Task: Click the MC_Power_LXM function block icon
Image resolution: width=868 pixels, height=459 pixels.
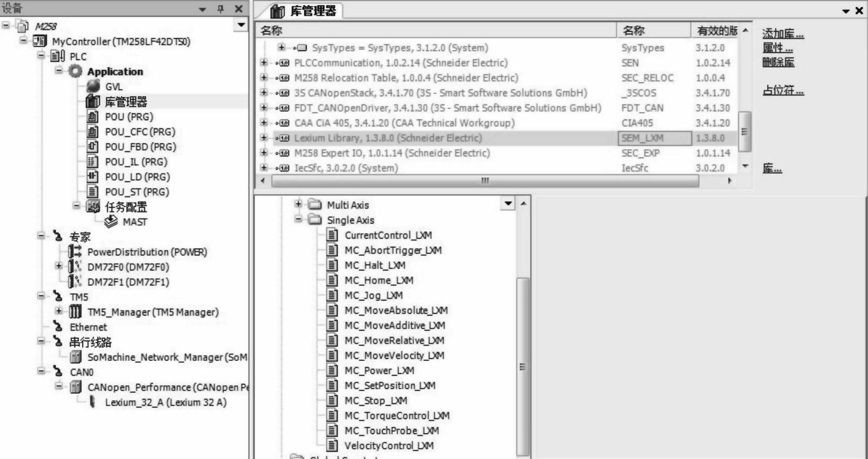Action: [333, 370]
